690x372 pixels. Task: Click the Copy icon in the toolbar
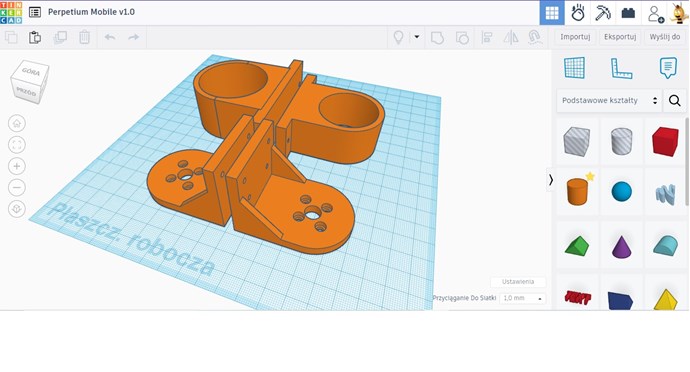(x=11, y=37)
